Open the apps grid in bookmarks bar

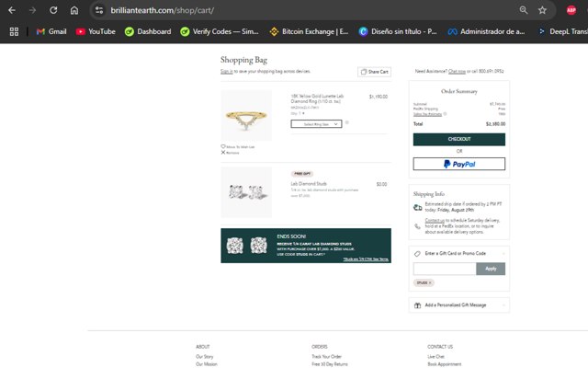pyautogui.click(x=14, y=31)
